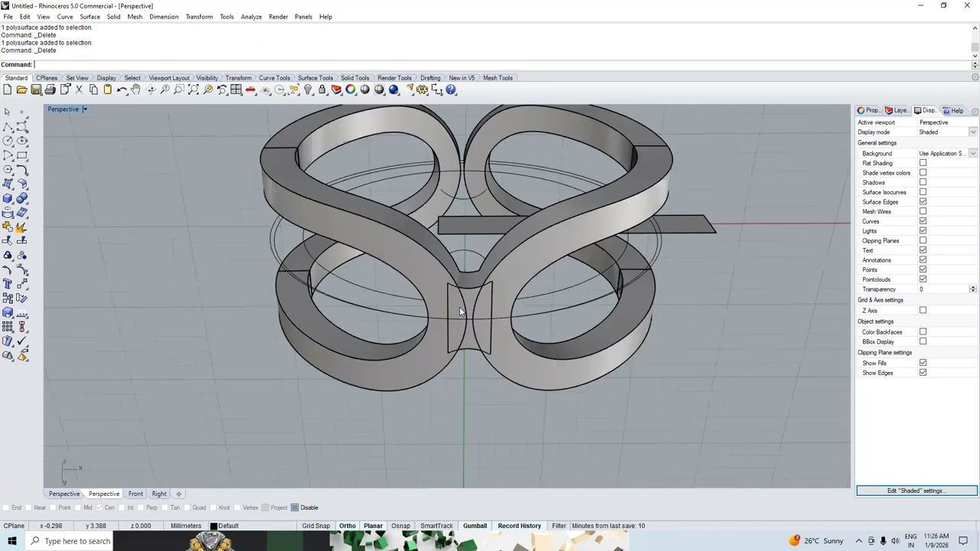Click Edit "Shaded" settings button
980x551 pixels.
(x=916, y=491)
